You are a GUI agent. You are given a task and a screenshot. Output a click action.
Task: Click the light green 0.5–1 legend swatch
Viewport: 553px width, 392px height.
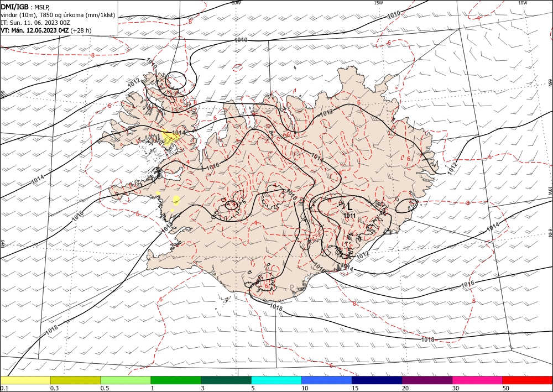(x=126, y=380)
